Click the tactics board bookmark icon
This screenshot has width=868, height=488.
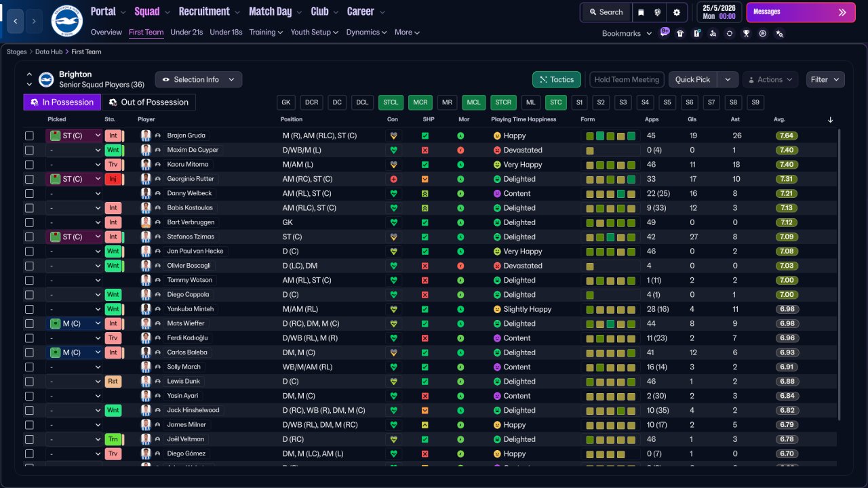tap(696, 33)
